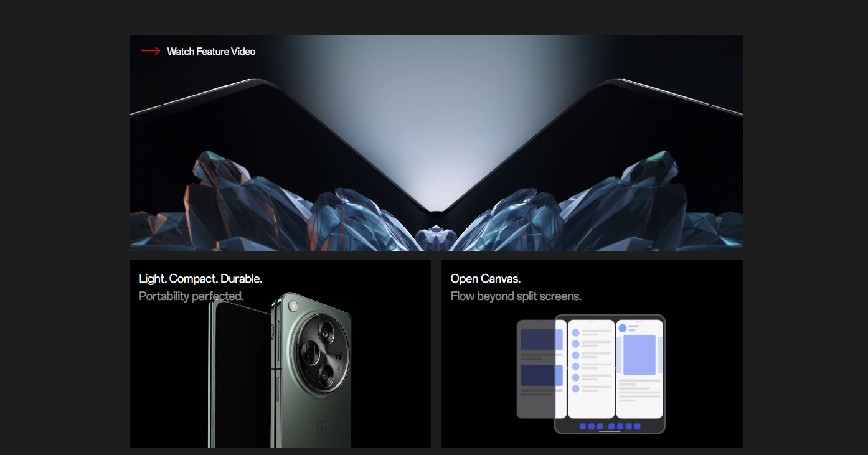Open the Light. Compact. Durable. card

[280, 354]
